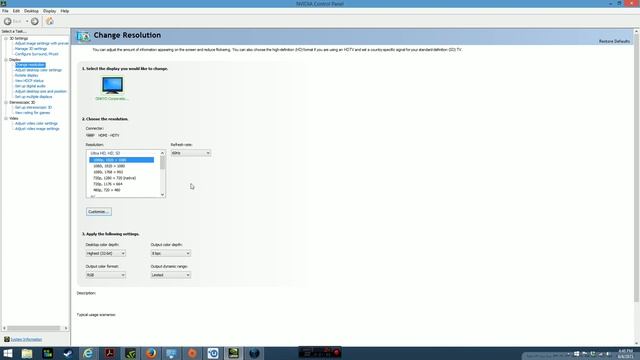Select Adjust video image settings task
Screen dimensions: 640x360
tap(37, 129)
